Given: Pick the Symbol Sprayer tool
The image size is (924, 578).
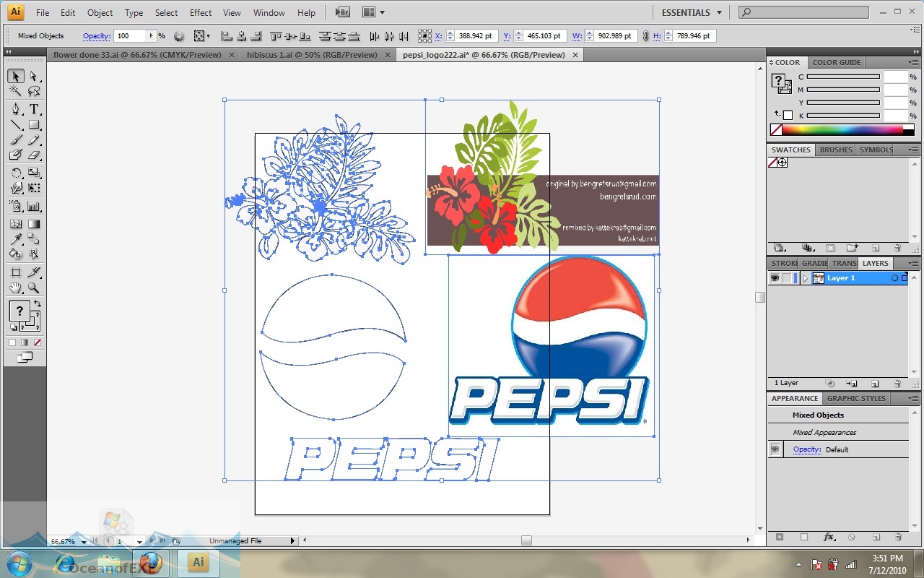Looking at the screenshot, I should (15, 206).
